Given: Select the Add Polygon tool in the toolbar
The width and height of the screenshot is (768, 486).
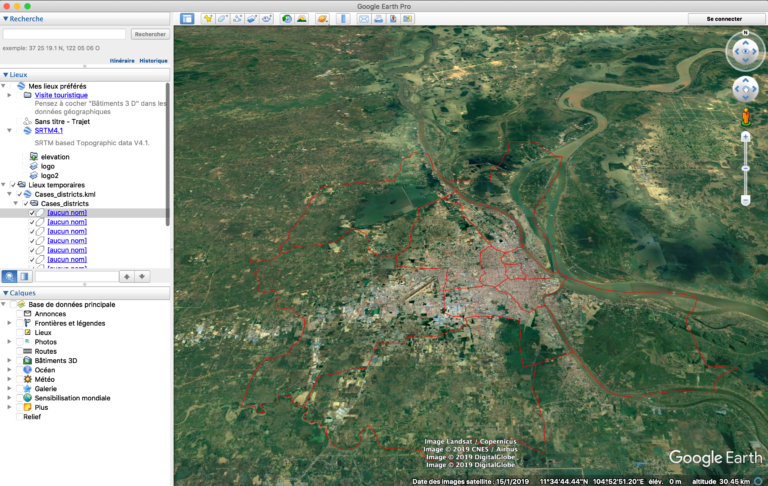Looking at the screenshot, I should click(223, 19).
